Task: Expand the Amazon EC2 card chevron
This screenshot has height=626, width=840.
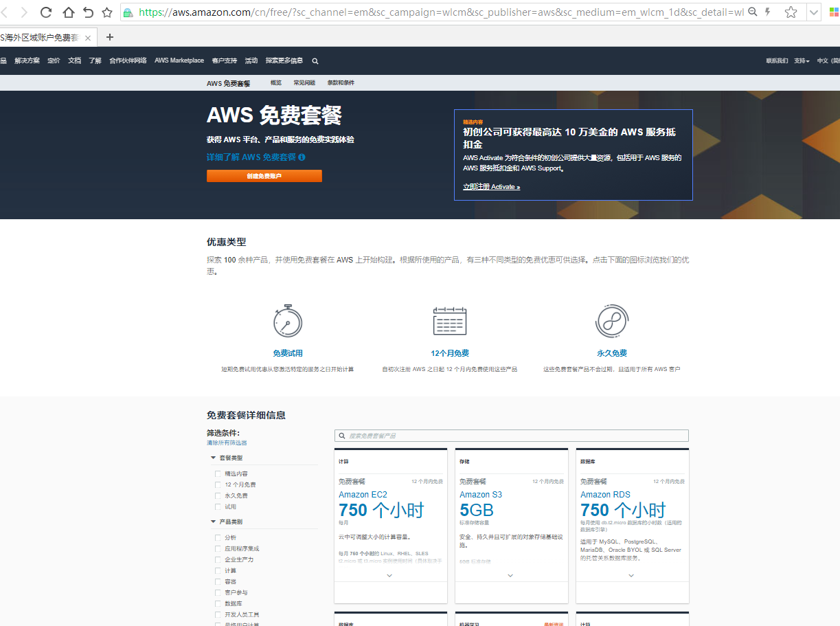Action: (x=389, y=575)
